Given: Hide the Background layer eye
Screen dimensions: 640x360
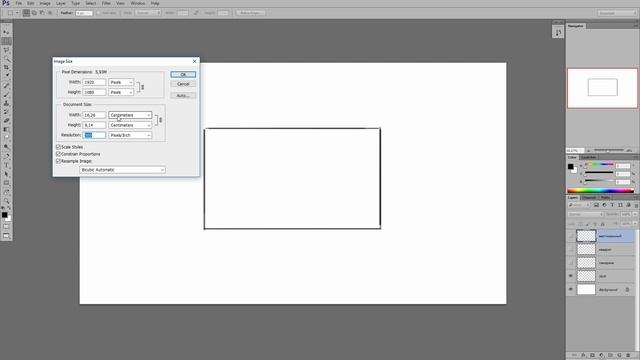Looking at the screenshot, I should 571,290.
